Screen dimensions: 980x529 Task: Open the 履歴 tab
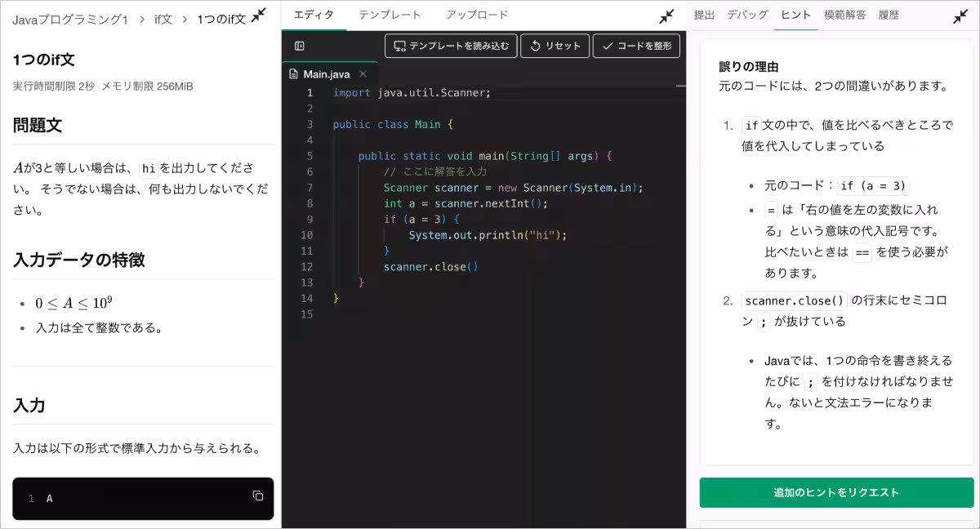click(889, 15)
